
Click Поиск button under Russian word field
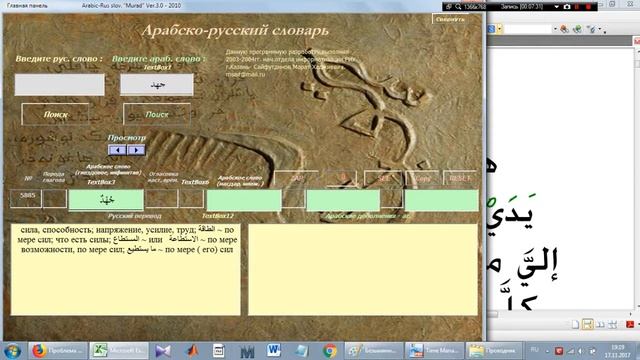tap(55, 114)
